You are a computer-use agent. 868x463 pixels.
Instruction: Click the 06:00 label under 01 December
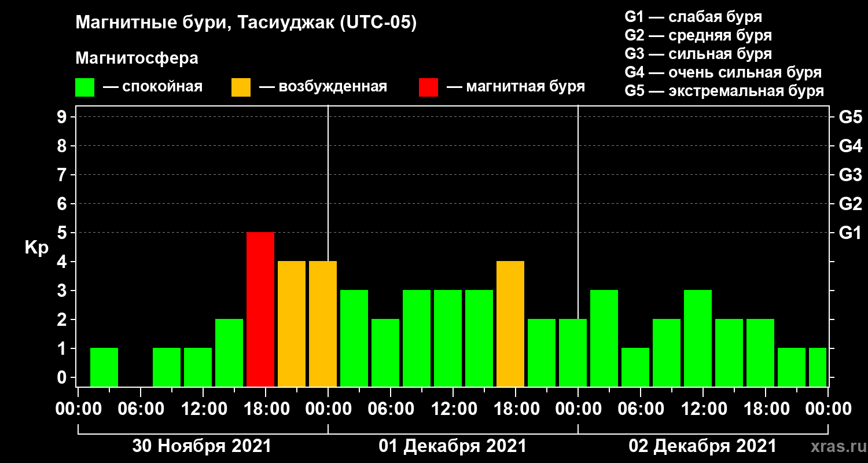390,409
